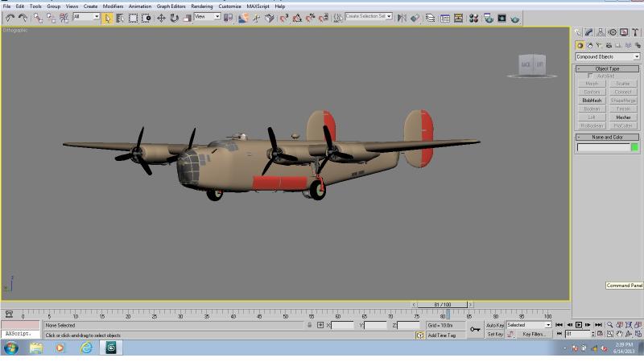Collapse the Object Type rollout
This screenshot has height=362, width=644.
coord(608,68)
